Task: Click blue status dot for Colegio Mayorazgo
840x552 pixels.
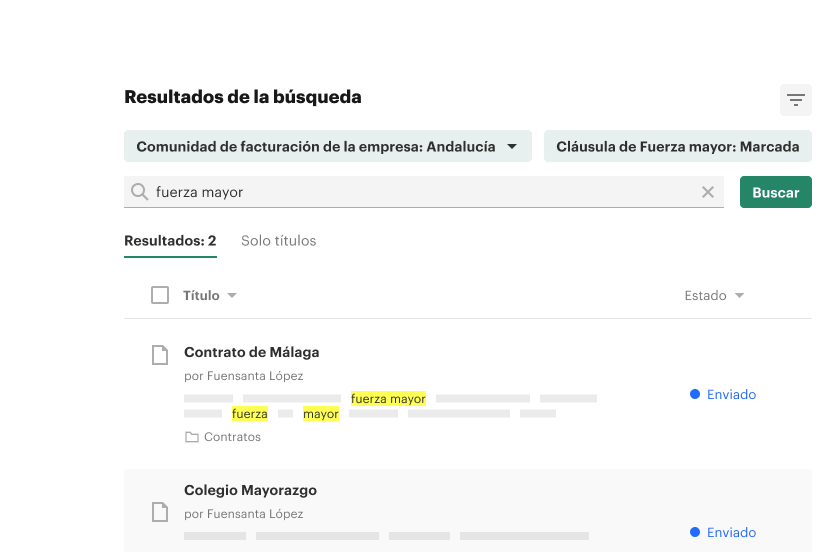Action: (695, 532)
